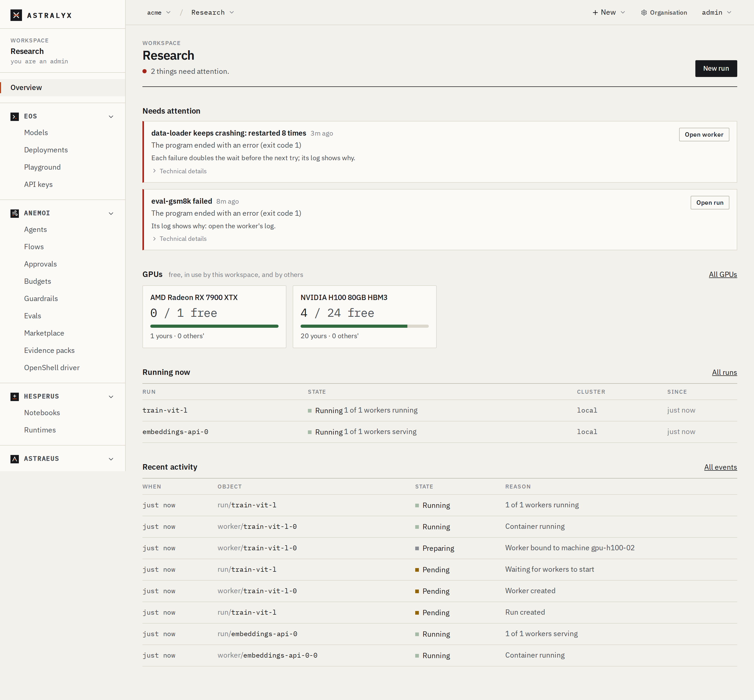Click Open worker for data-loader
Screen dimensions: 754x700
(x=704, y=135)
